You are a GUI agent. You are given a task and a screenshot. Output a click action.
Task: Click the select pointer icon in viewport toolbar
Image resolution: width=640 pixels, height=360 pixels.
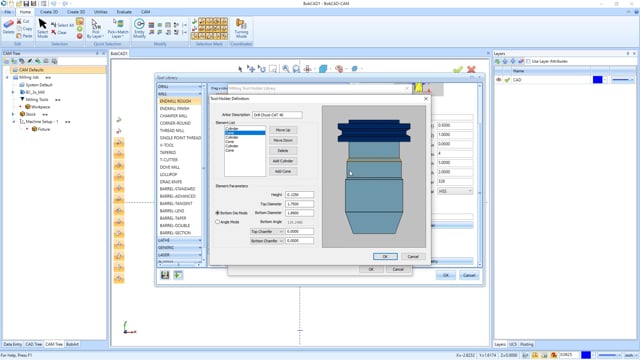[240, 69]
